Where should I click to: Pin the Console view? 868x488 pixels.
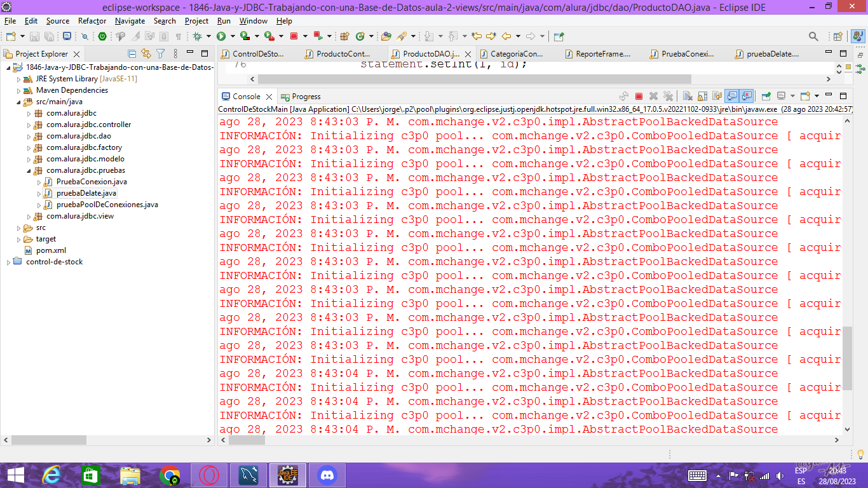pyautogui.click(x=766, y=97)
